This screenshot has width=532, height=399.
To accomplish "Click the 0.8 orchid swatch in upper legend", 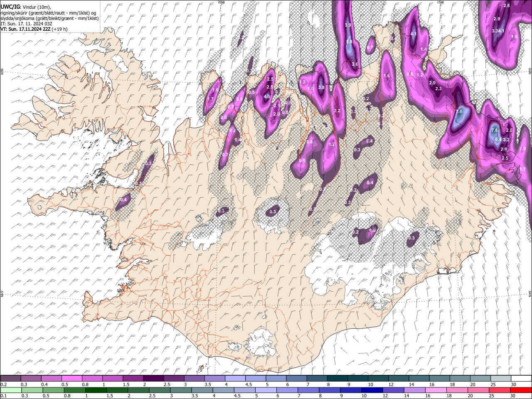I will 92,379.
